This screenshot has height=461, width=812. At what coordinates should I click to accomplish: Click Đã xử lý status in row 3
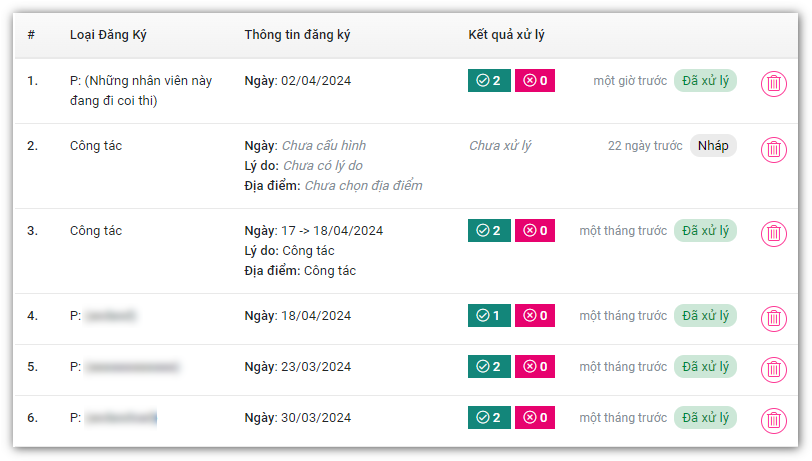pos(705,231)
